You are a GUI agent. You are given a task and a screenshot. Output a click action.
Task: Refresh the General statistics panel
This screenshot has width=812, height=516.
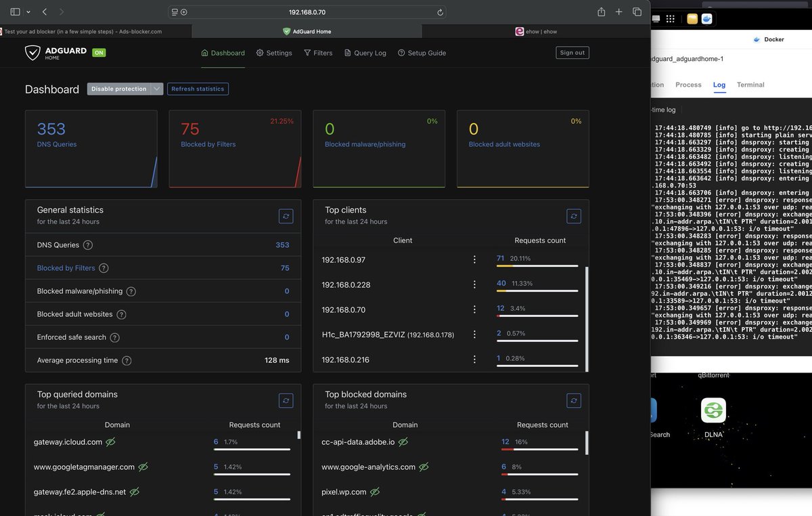click(286, 216)
